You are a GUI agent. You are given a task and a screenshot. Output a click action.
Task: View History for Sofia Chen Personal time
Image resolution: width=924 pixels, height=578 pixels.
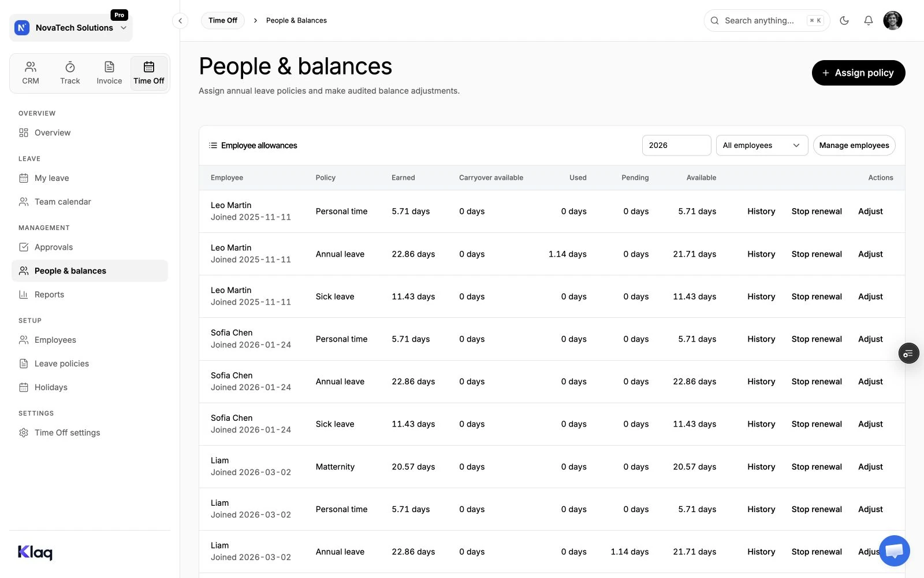coord(761,339)
